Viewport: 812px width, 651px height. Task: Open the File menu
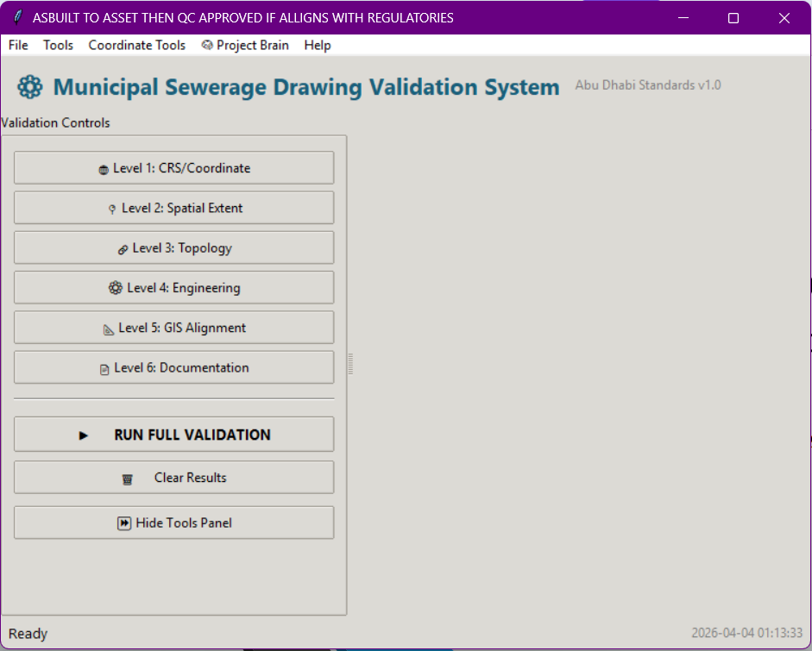coord(18,46)
